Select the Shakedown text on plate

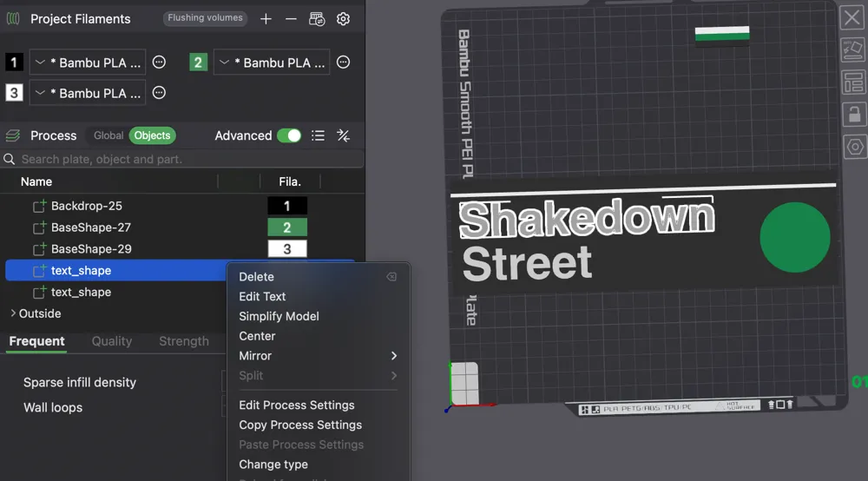[x=587, y=219]
